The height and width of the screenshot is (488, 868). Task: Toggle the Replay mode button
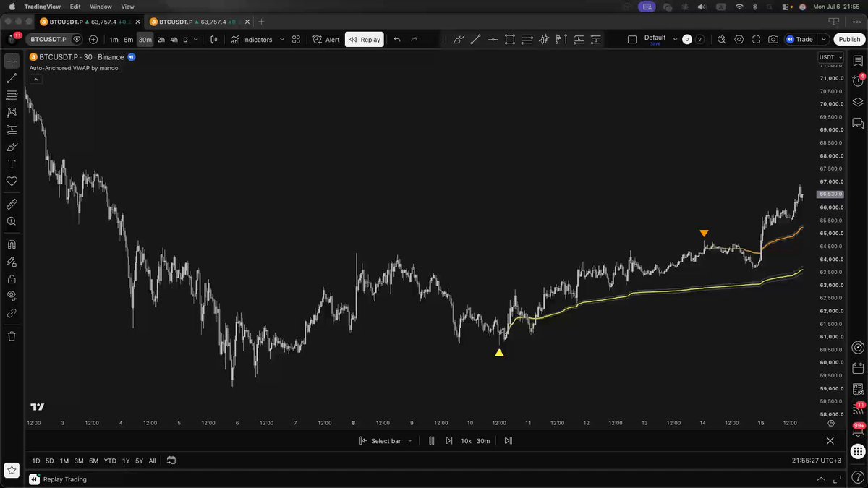point(365,40)
